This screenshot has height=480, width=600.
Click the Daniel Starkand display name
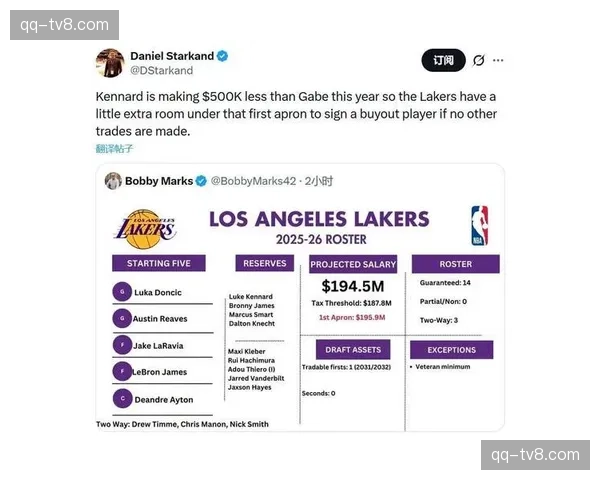(172, 56)
